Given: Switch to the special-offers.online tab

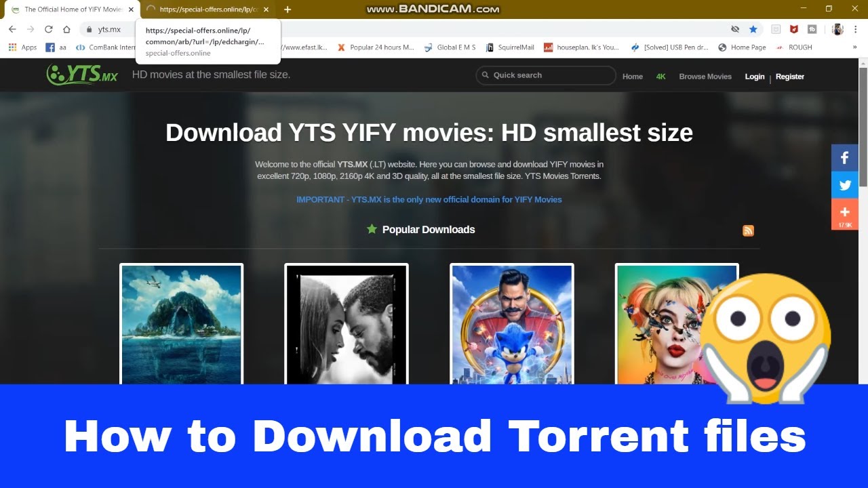Looking at the screenshot, I should pos(208,9).
